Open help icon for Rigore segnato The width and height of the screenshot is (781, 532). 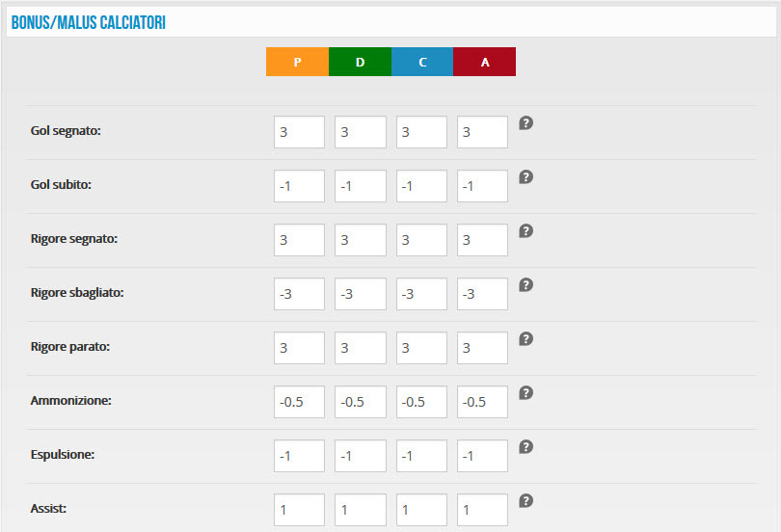click(526, 231)
